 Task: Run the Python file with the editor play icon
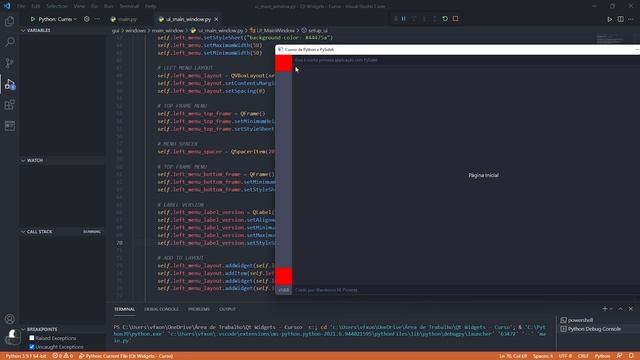point(609,19)
